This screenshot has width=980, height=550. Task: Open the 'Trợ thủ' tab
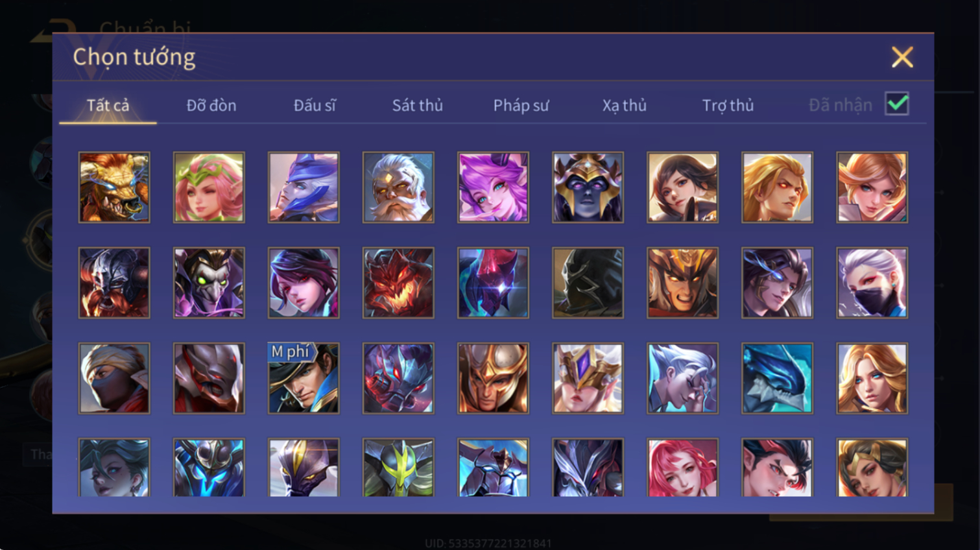tap(728, 105)
